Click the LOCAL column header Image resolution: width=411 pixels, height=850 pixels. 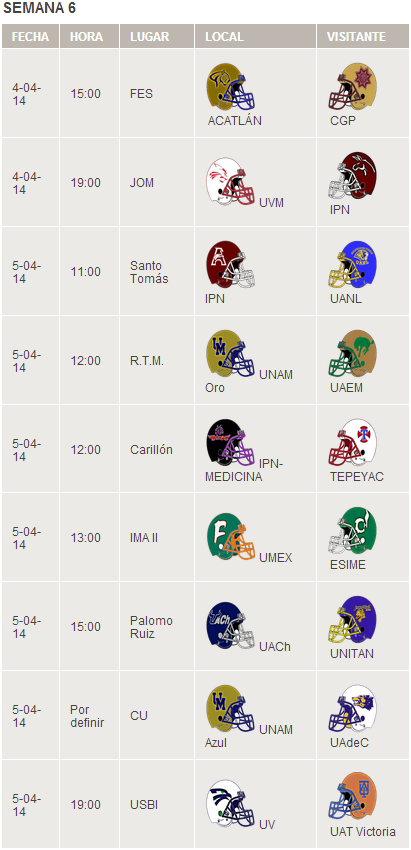pos(255,36)
